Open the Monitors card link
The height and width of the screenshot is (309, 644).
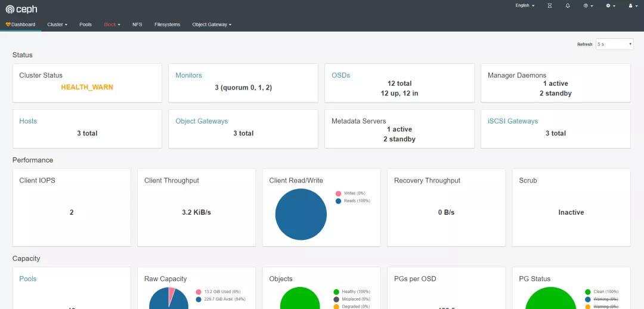188,75
